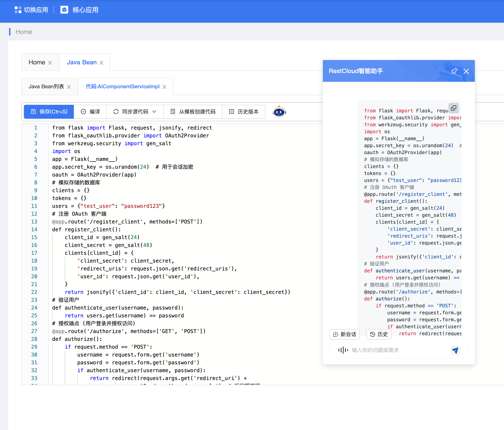Click the 编译 compile button
Screen dimensions: 504x430
[90, 112]
